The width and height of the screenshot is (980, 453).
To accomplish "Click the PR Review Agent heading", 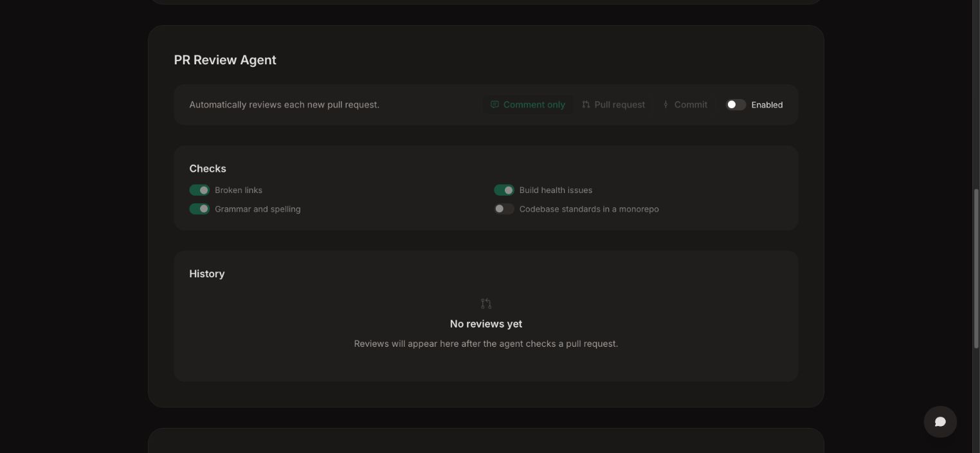I will 225,60.
